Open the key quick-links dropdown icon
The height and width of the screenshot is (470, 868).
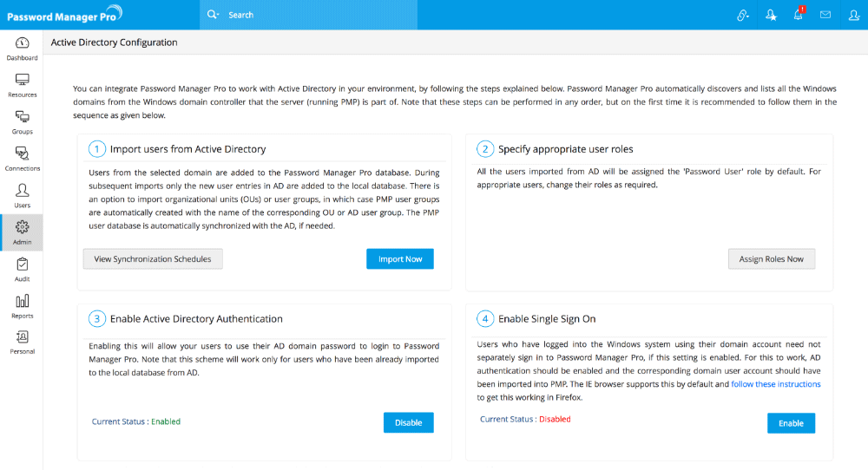pos(743,15)
